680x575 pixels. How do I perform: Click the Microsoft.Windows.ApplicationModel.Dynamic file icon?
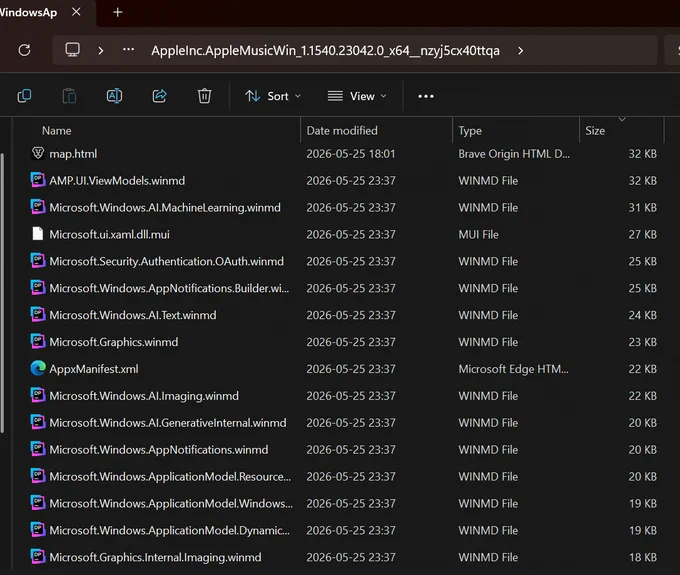coord(38,529)
